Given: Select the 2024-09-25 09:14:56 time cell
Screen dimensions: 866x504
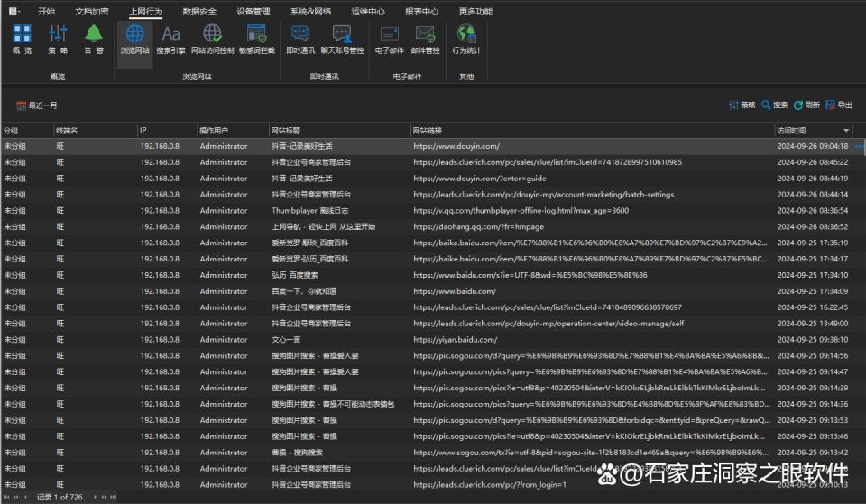Looking at the screenshot, I should point(813,355).
